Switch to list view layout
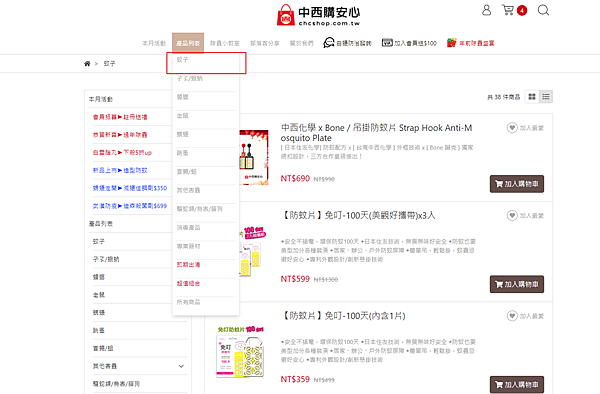This screenshot has height=394, width=600. point(546,97)
